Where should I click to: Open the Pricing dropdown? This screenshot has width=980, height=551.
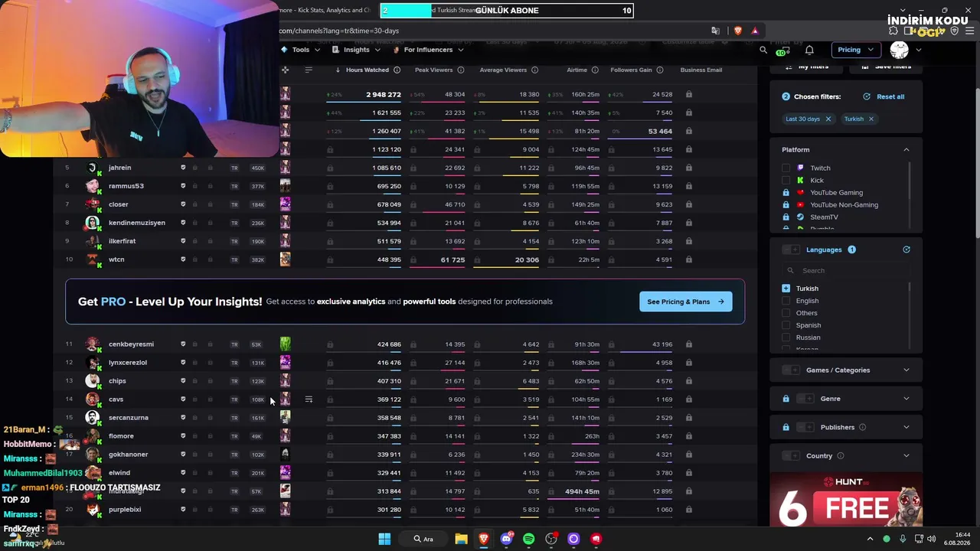(854, 50)
